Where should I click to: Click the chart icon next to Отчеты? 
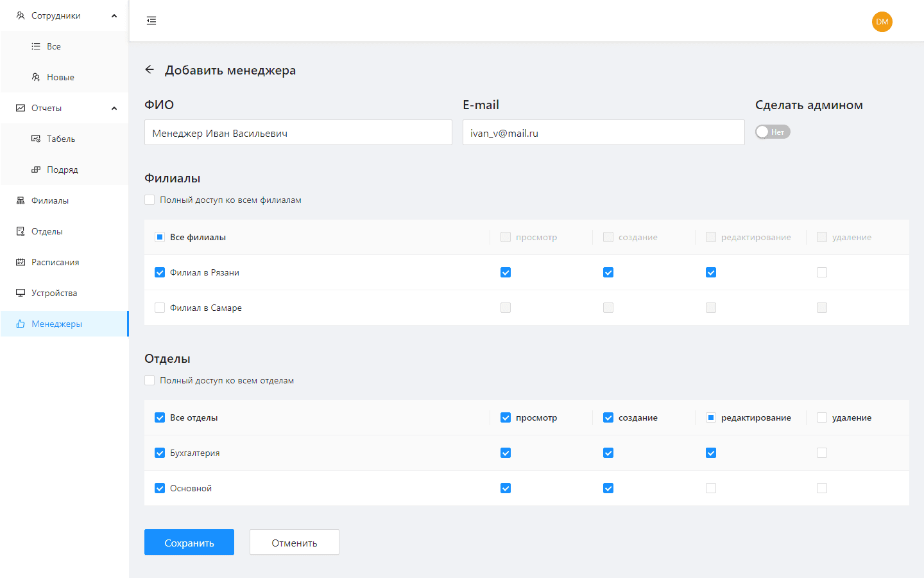click(21, 108)
